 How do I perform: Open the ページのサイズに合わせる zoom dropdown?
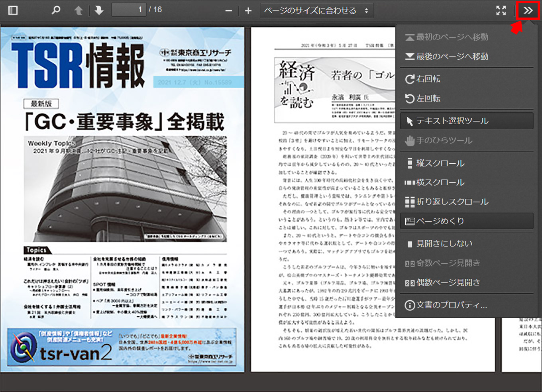(317, 10)
